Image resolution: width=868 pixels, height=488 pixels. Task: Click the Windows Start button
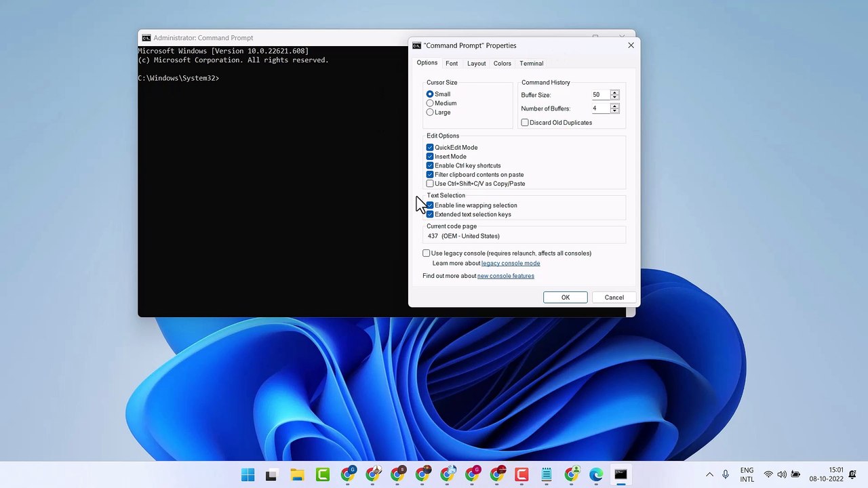[x=248, y=475]
